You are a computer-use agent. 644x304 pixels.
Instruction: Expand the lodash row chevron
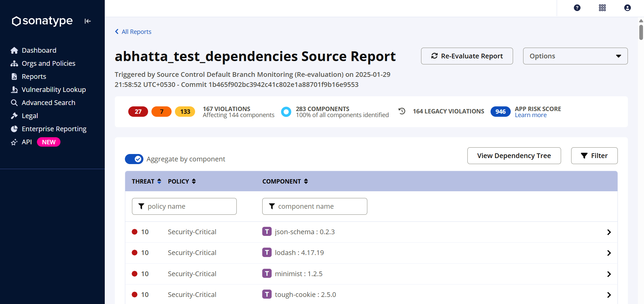point(609,253)
